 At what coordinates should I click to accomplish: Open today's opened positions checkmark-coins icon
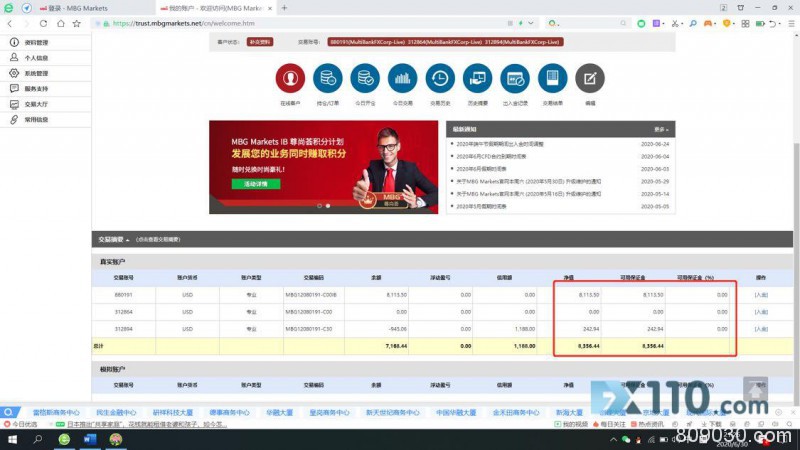tap(365, 78)
